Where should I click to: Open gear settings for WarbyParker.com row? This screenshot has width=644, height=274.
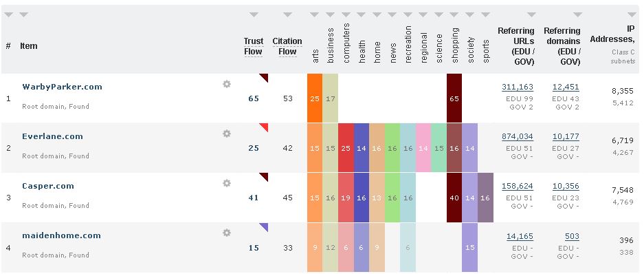[227, 85]
